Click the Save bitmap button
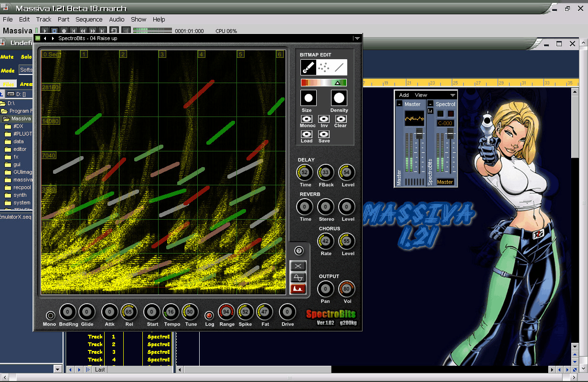This screenshot has height=382, width=588. click(324, 134)
